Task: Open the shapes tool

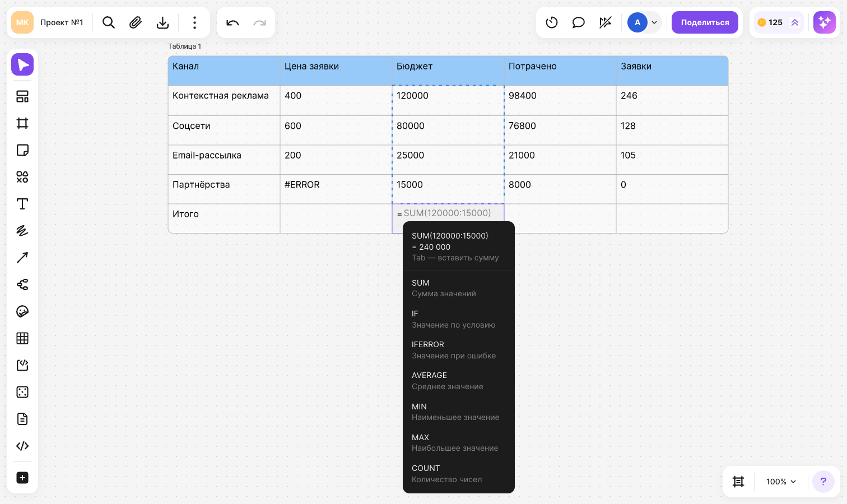Action: (x=22, y=177)
